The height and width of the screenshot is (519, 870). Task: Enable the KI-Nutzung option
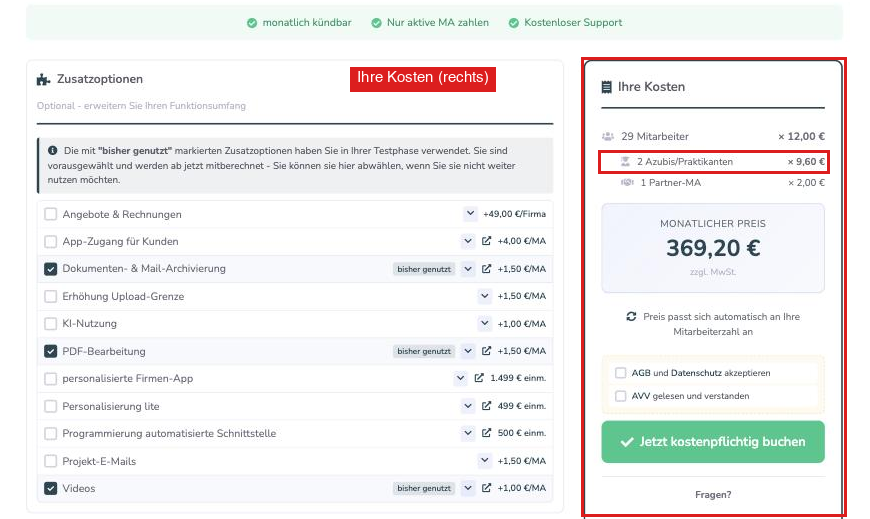coord(50,324)
